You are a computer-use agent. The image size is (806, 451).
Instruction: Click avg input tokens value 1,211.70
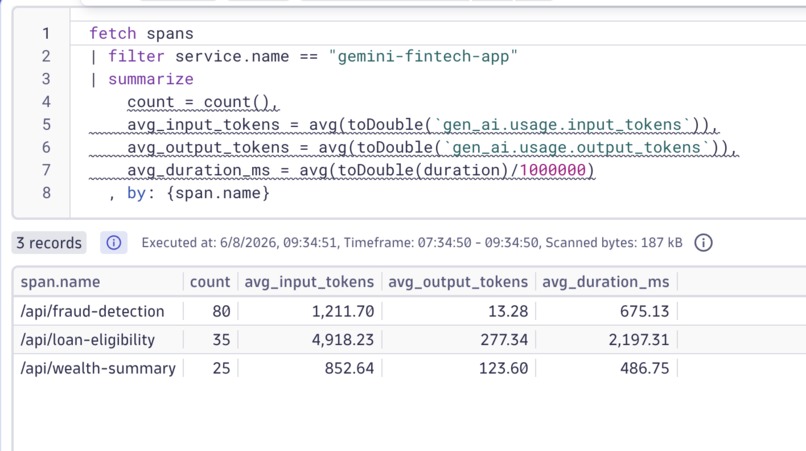(x=343, y=311)
